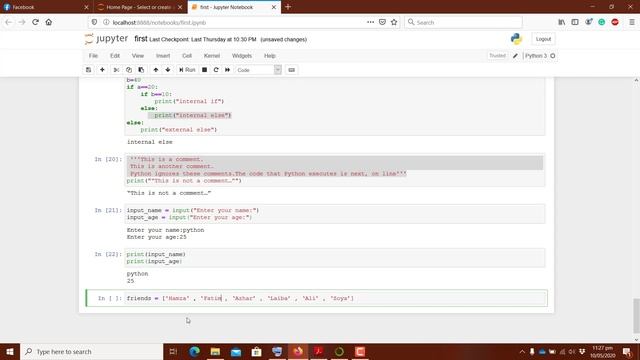Select the In [21] input cell
The height and width of the screenshot is (360, 640).
tap(335, 214)
